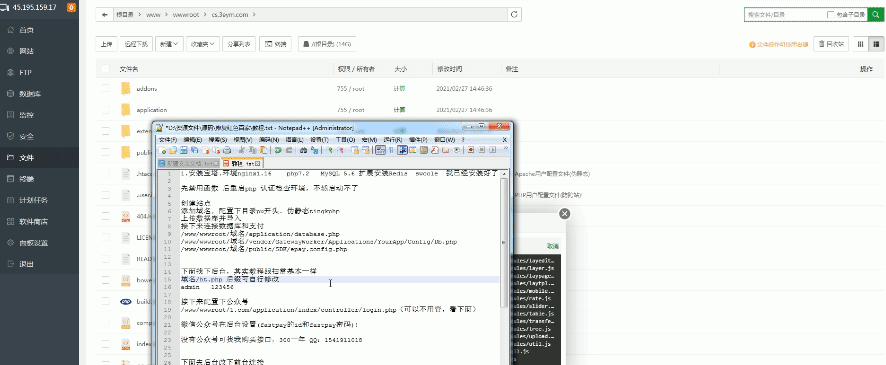
Task: Click the Zoom In icon in Notepad++
Action: click(330, 150)
